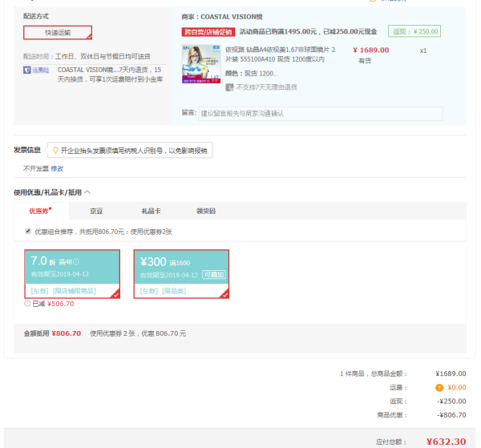Click the no 7-day return icon
This screenshot has width=481, height=448.
coord(229,87)
